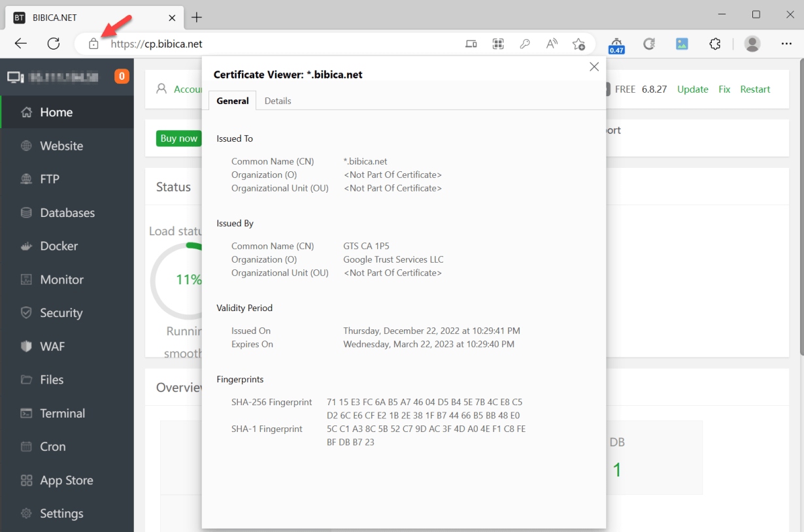Open Files in the sidebar
Image resolution: width=804 pixels, height=532 pixels.
click(67, 380)
